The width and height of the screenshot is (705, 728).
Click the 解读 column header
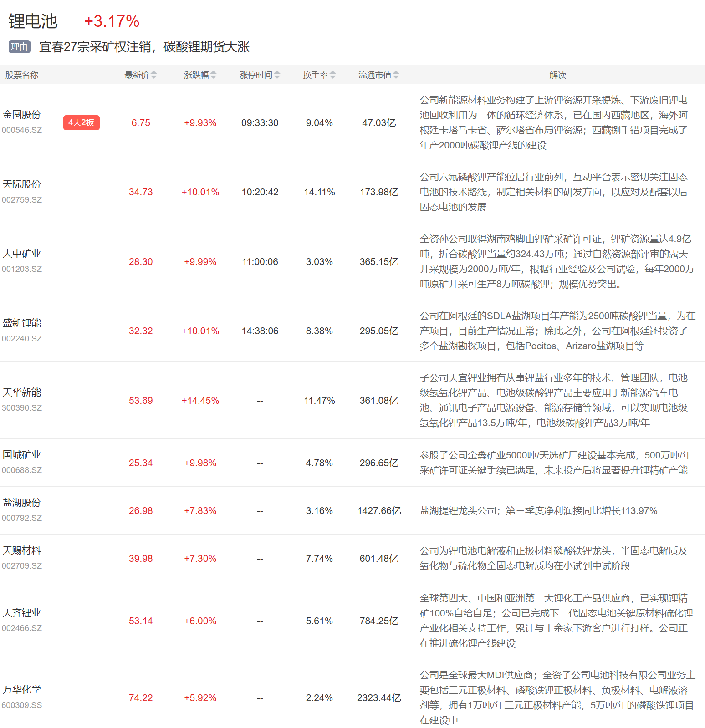[557, 75]
